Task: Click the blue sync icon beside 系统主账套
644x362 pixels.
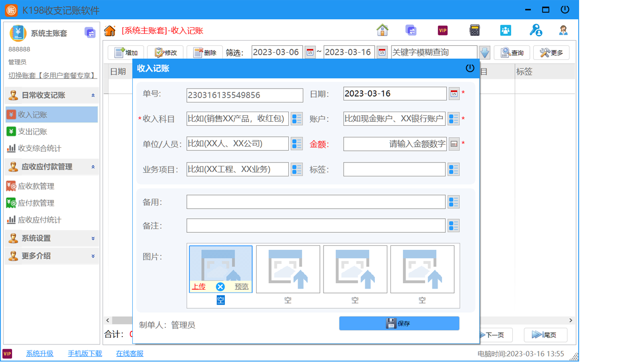Action: pyautogui.click(x=90, y=32)
